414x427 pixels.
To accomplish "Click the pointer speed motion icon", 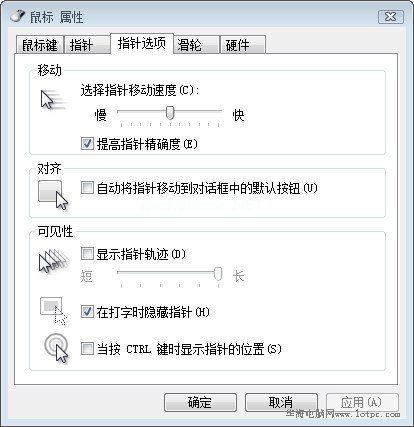I will click(x=53, y=99).
